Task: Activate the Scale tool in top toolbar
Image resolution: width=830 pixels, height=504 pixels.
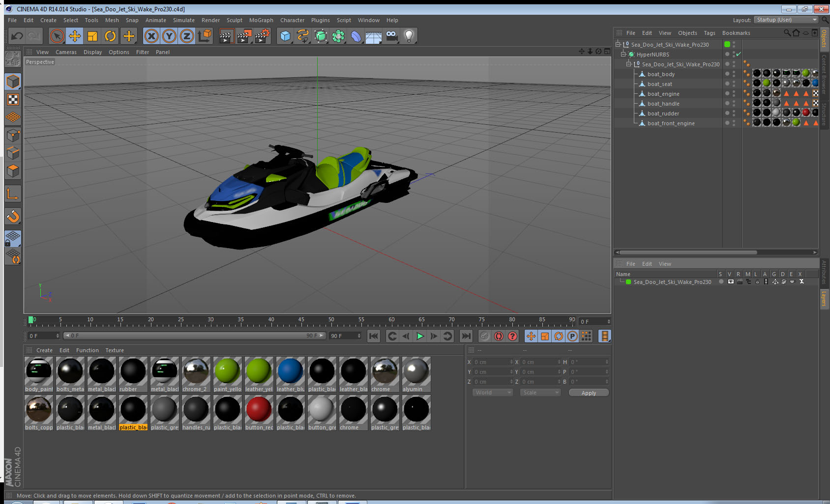Action: pos(92,36)
